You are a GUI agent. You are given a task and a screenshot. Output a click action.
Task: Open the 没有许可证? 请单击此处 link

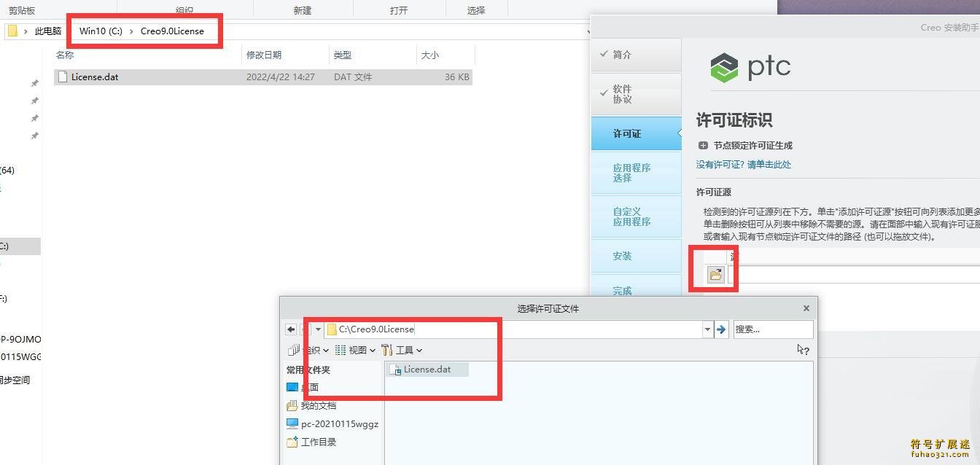(744, 165)
